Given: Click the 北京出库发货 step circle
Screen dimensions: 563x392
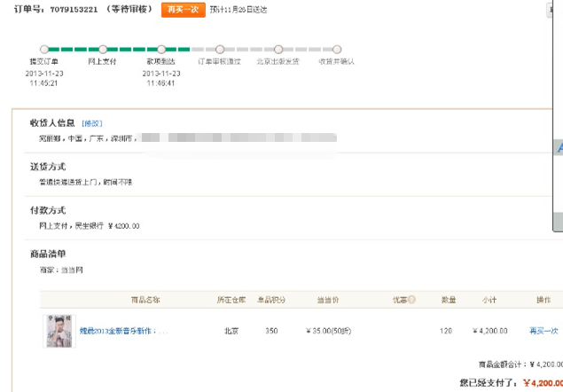Looking at the screenshot, I should pos(278,50).
